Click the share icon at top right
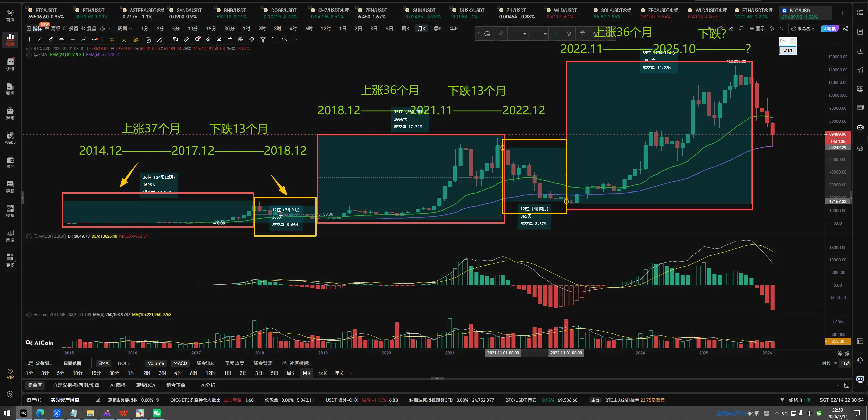Viewport: 868px width, 420px height. click(x=845, y=29)
